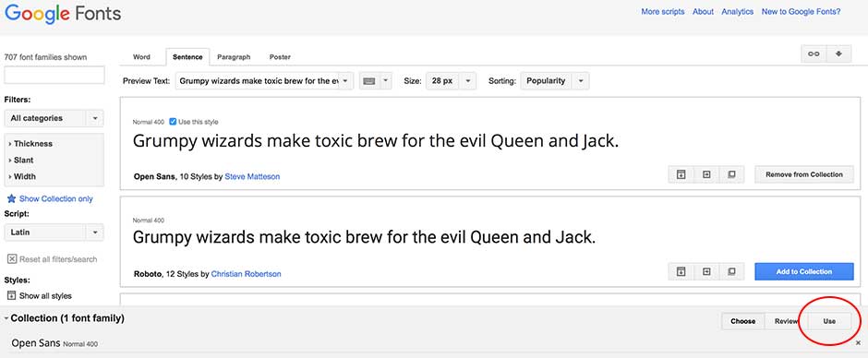
Task: Click the Show all styles box icon
Action: (x=12, y=295)
